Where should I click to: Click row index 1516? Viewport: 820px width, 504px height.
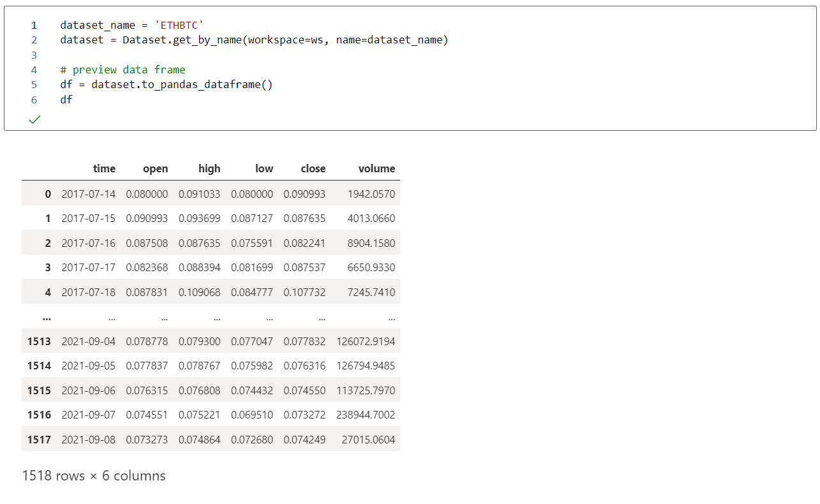tap(39, 415)
